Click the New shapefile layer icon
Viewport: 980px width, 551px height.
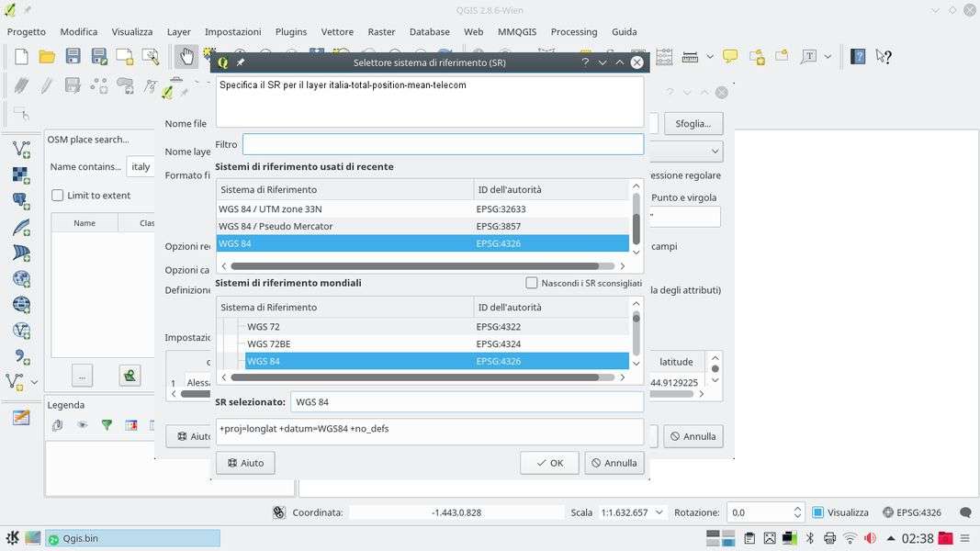[x=15, y=382]
